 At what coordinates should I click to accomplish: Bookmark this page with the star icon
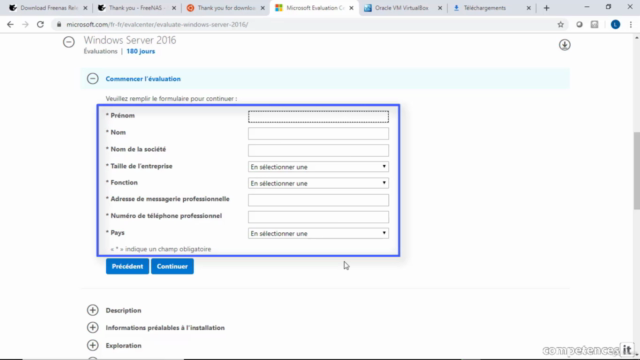[560, 24]
